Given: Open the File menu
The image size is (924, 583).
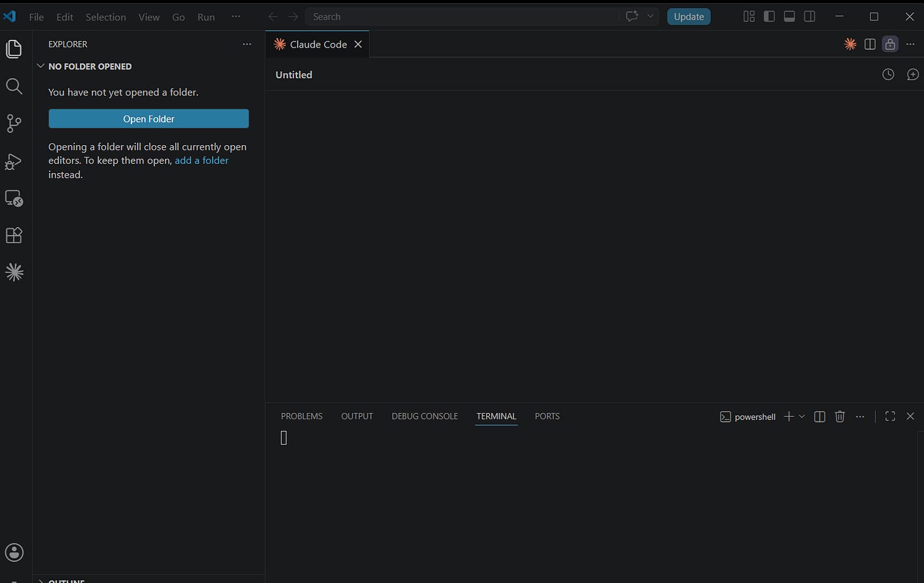Looking at the screenshot, I should click(x=36, y=17).
